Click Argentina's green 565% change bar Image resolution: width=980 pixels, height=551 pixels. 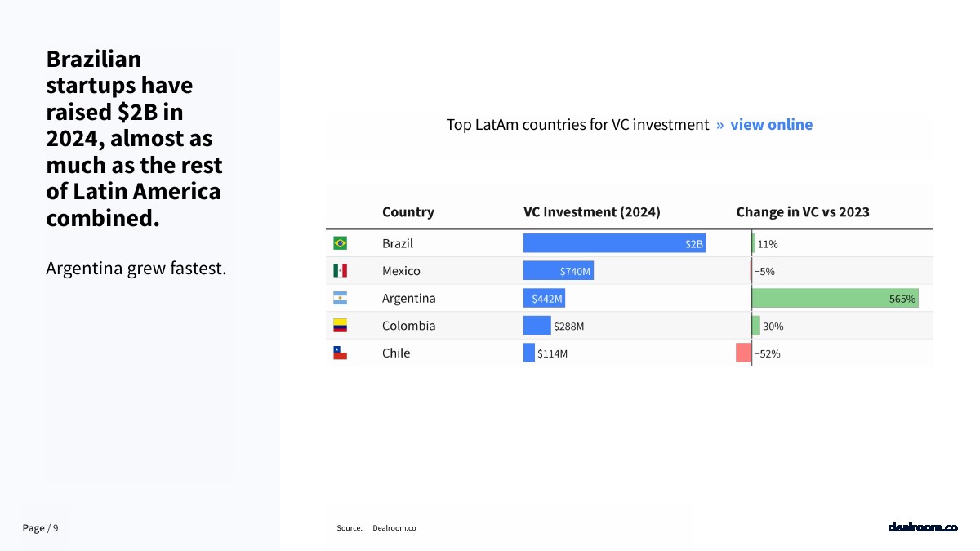point(833,298)
